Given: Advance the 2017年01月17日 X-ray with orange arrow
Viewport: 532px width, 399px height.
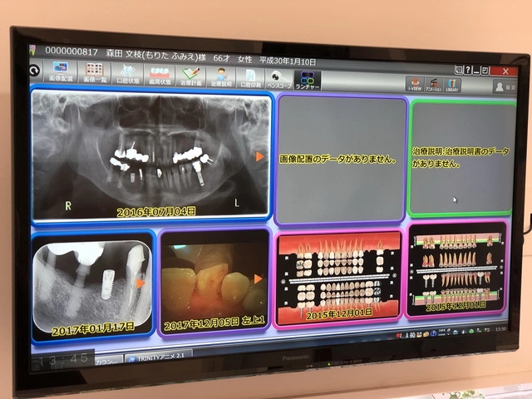Looking at the screenshot, I should tap(140, 283).
